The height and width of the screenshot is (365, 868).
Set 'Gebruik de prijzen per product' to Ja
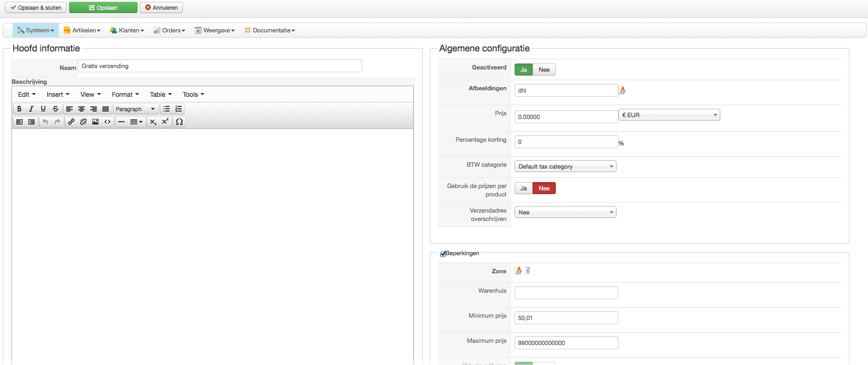[523, 188]
